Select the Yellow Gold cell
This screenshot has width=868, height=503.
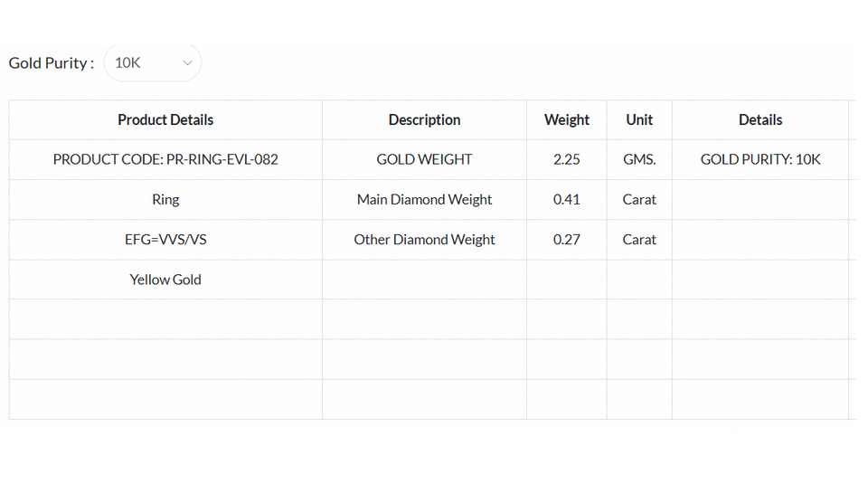(165, 280)
